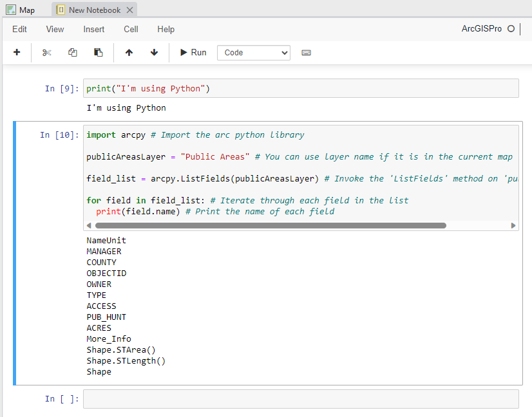Open the Cell menu
This screenshot has height=417, width=532.
(x=131, y=29)
